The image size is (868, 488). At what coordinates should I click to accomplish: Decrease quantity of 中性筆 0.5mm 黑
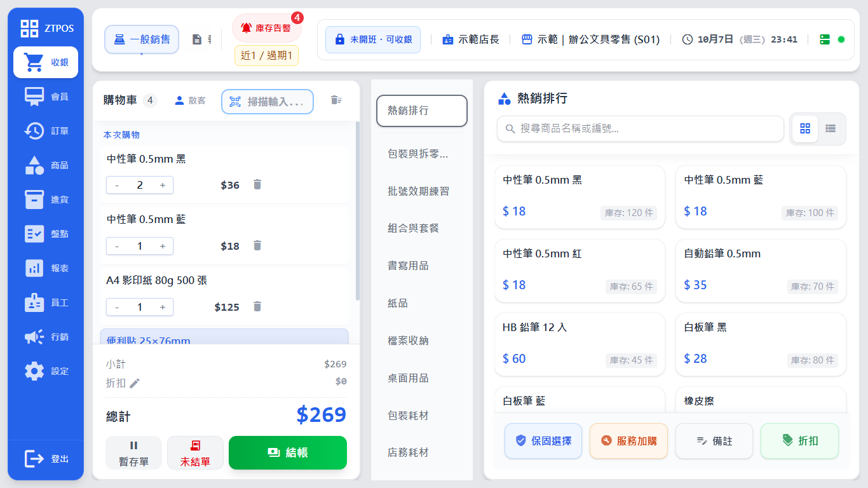click(x=117, y=185)
